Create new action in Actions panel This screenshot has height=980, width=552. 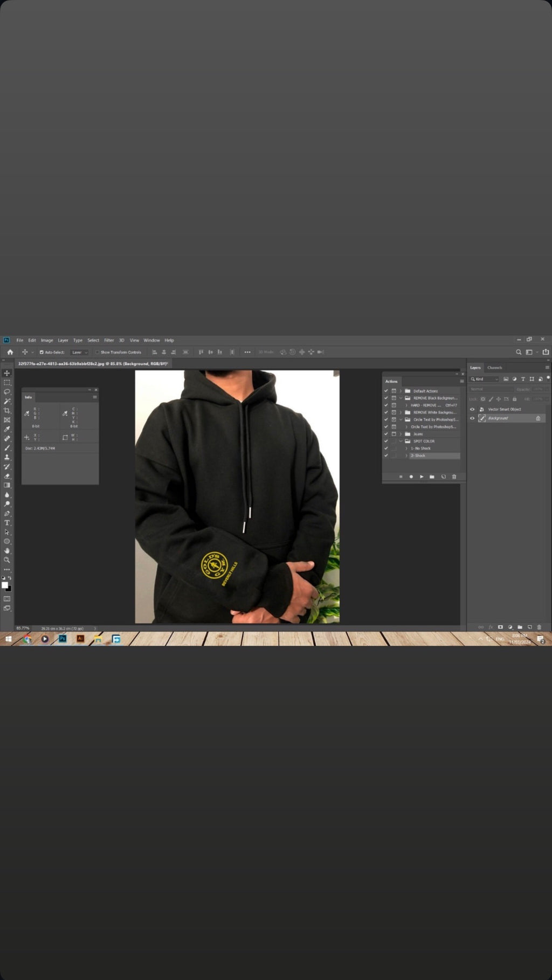coord(444,477)
